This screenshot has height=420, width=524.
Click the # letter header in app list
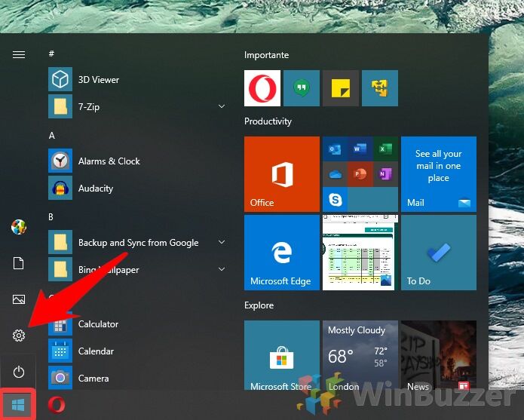(51, 54)
